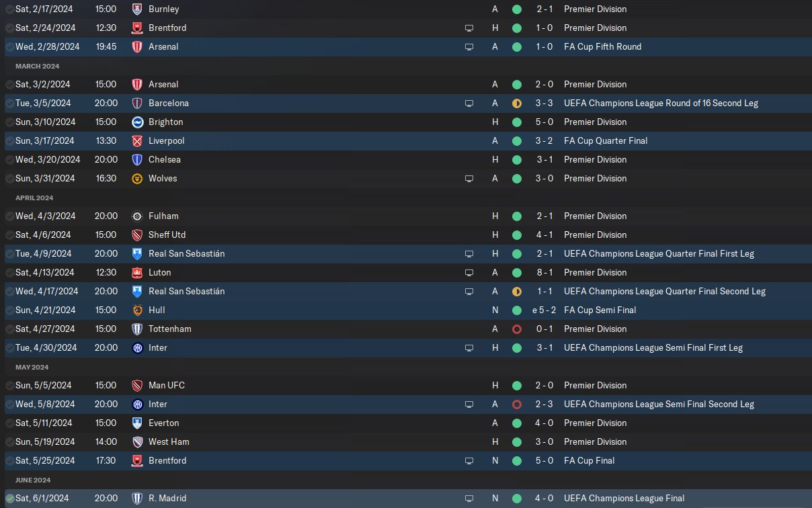Click the green check beside Sat, 6/1/2024
The image size is (812, 508).
(x=9, y=499)
